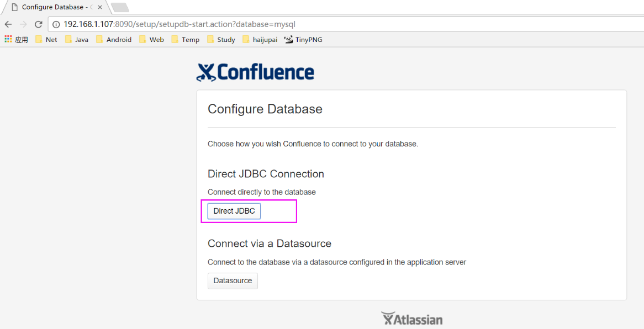Open the Android bookmarks folder
The image size is (644, 329).
coord(114,39)
